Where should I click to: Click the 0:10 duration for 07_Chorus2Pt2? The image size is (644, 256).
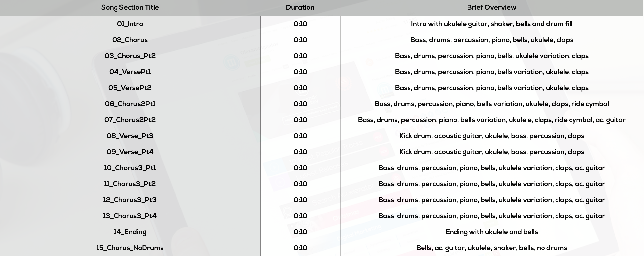[300, 120]
